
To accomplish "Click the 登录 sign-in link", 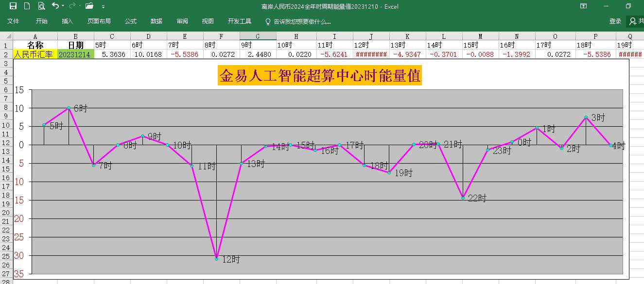I will pos(615,21).
